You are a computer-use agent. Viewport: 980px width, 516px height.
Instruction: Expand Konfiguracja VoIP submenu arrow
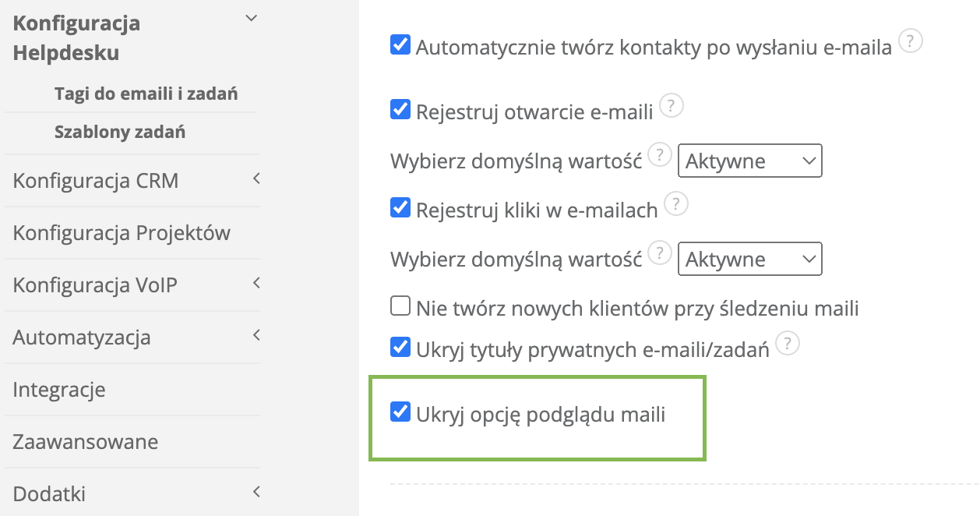click(x=256, y=285)
